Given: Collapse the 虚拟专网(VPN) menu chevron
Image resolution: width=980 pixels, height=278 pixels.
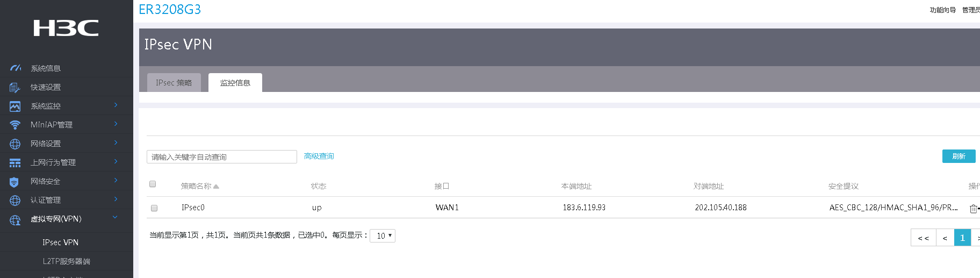Looking at the screenshot, I should tap(115, 217).
